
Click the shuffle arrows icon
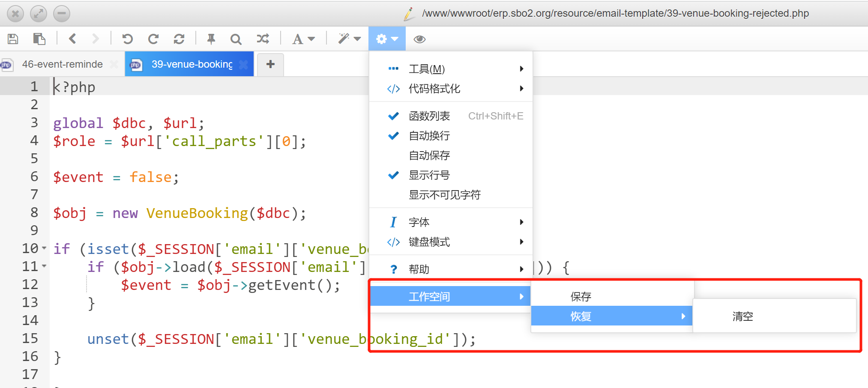263,39
